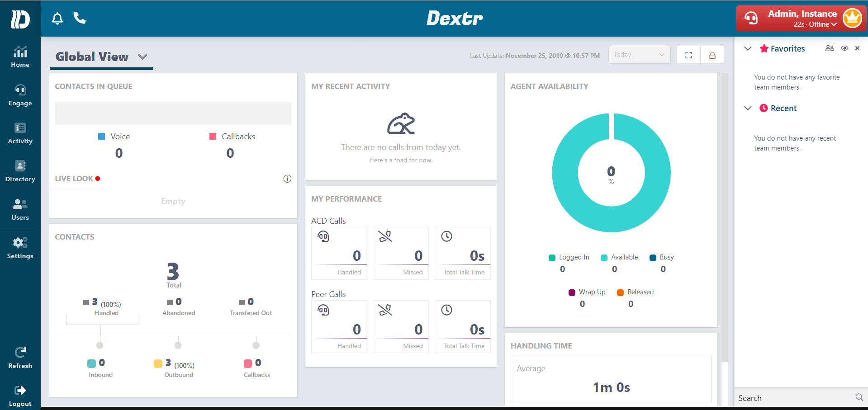The width and height of the screenshot is (868, 410).
Task: Close the team panel with X
Action: 857,48
